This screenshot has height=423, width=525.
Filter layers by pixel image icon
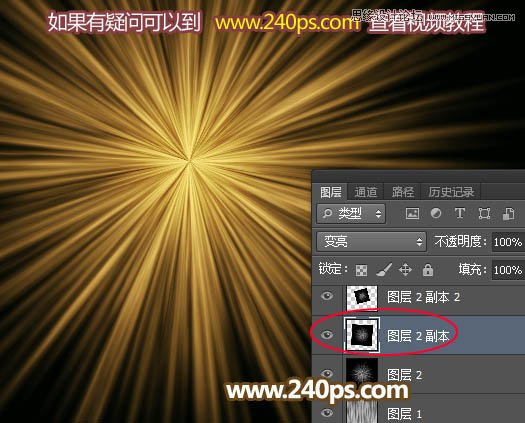tap(412, 213)
